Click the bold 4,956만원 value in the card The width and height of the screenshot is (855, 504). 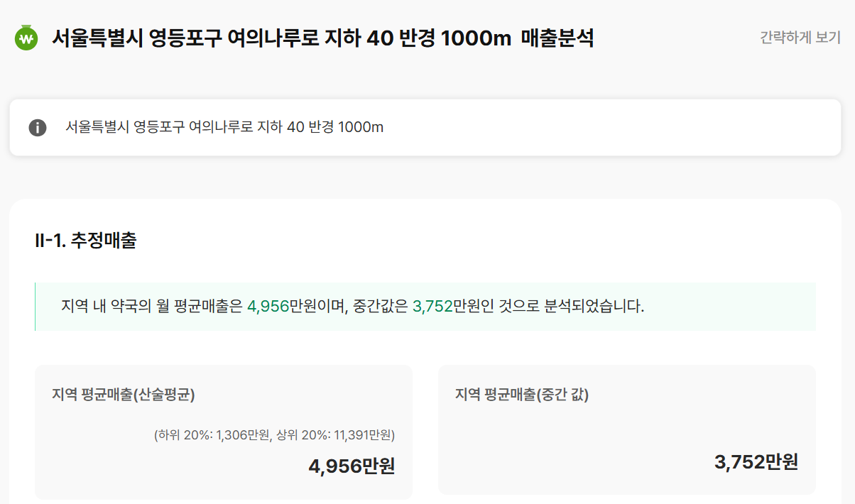click(352, 466)
